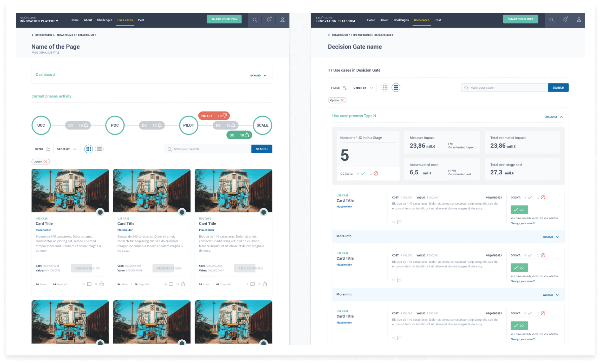Open train thumbnail of middle use case card
Screen dimensions: 601x364
coord(152,191)
